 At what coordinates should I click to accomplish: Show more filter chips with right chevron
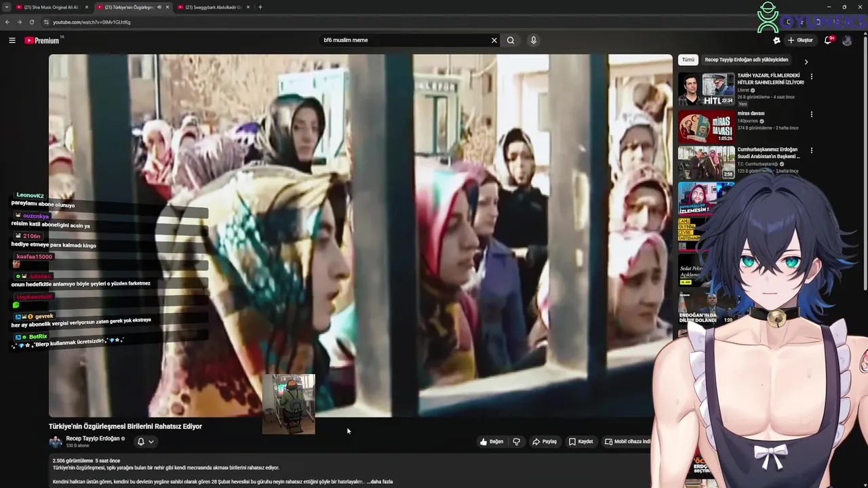[806, 62]
